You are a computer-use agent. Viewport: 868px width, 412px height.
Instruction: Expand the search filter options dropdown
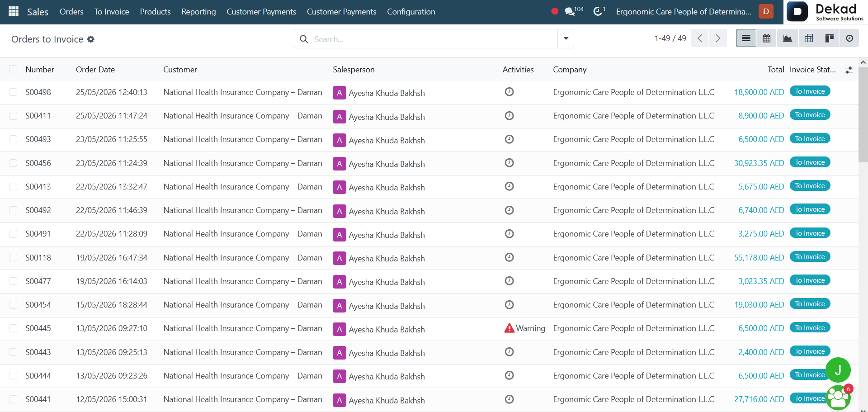[566, 39]
